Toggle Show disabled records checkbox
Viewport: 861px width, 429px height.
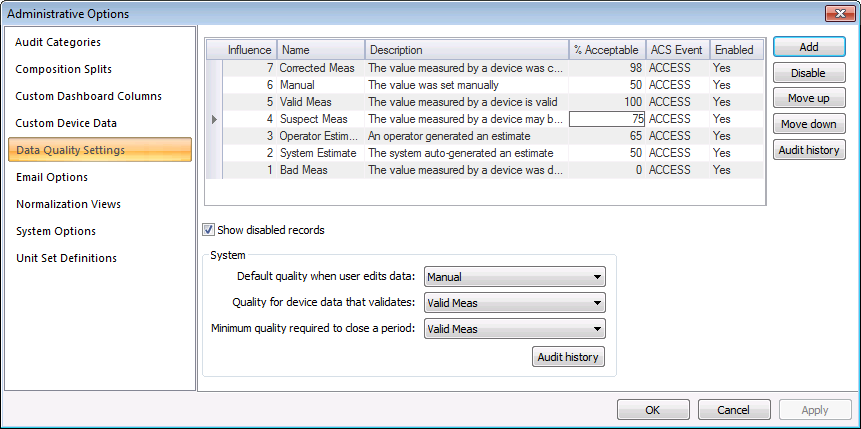(208, 230)
